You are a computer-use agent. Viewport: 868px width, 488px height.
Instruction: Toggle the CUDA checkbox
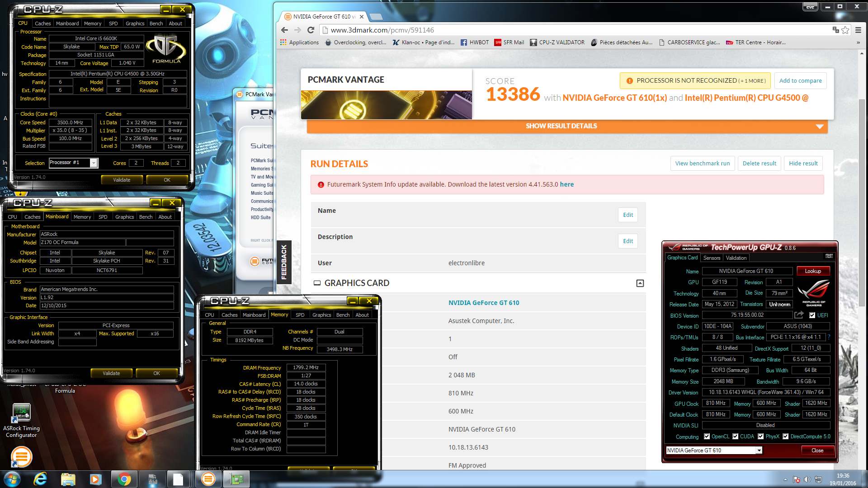736,436
